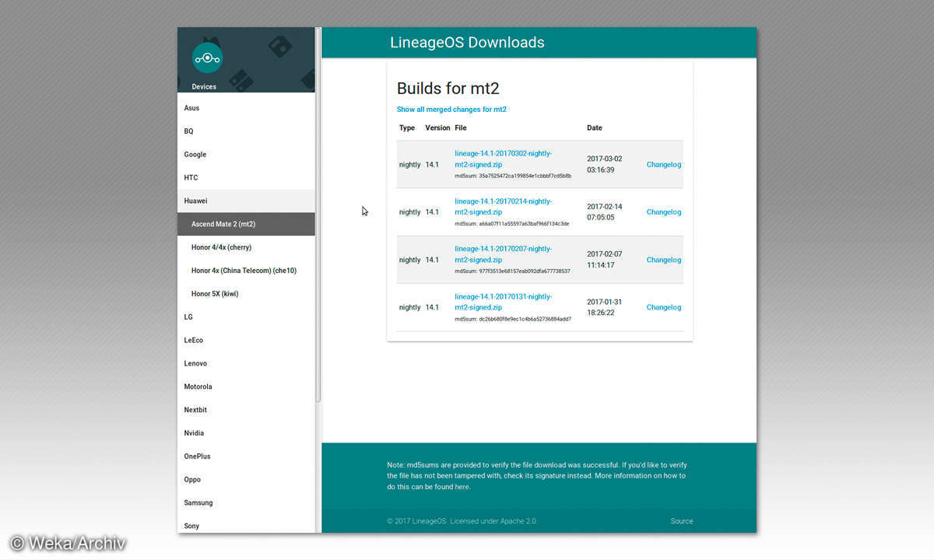Click date cell 2017-03-02 03:16:39
Screen dimensions: 934x560
(605, 164)
